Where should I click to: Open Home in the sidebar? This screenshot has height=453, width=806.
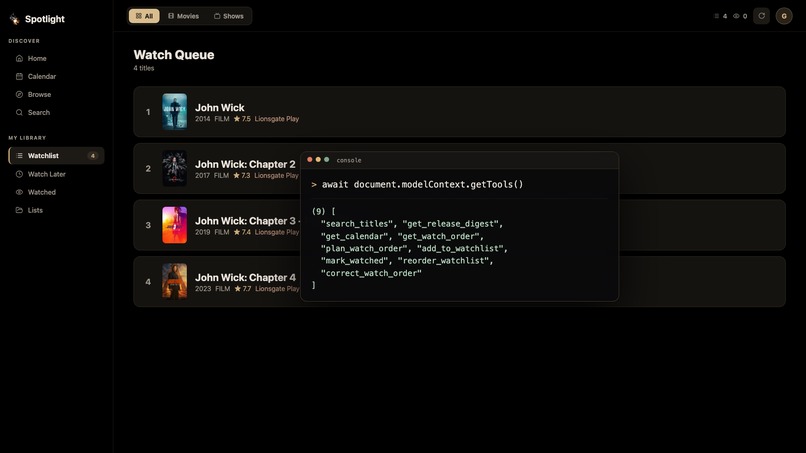[57, 58]
